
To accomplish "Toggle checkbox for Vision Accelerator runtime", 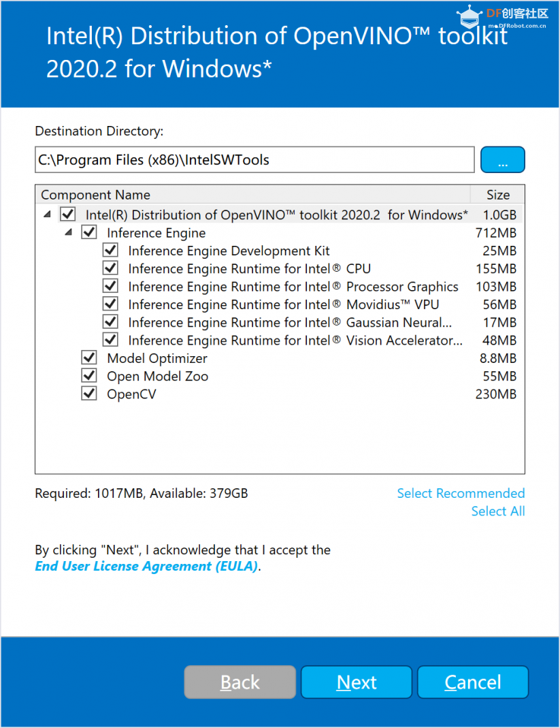I will tap(110, 340).
